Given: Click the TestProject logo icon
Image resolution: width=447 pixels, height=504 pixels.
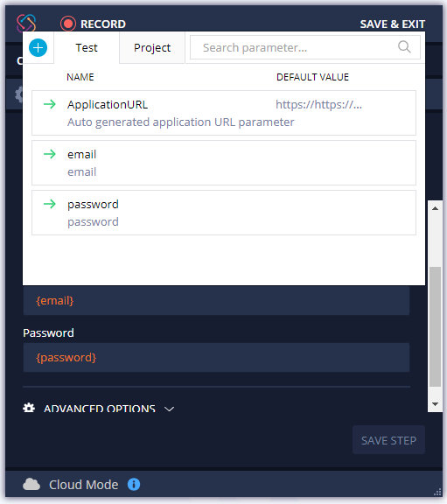Looking at the screenshot, I should (x=26, y=23).
